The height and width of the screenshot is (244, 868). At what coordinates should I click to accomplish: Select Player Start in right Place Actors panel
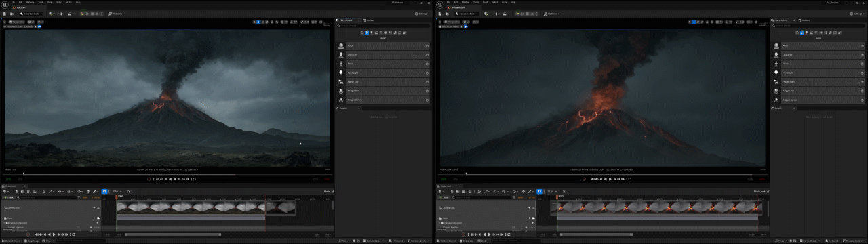pyautogui.click(x=819, y=81)
